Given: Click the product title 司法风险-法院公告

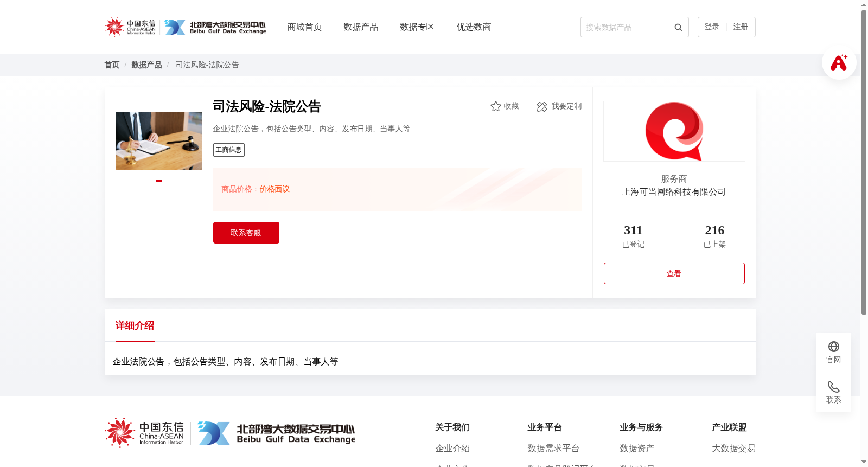Looking at the screenshot, I should point(267,106).
